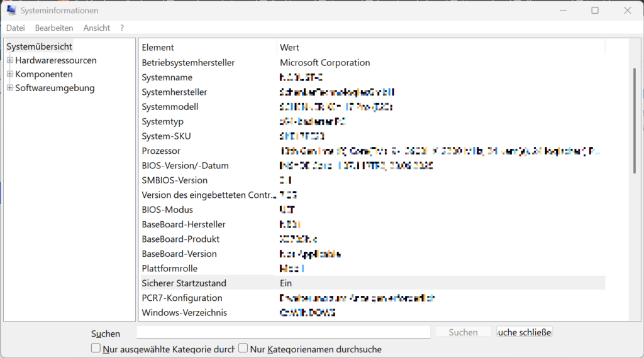Screen dimensions: 644x358
Task: Select Hardwareressourcen tree item
Action: [56, 60]
